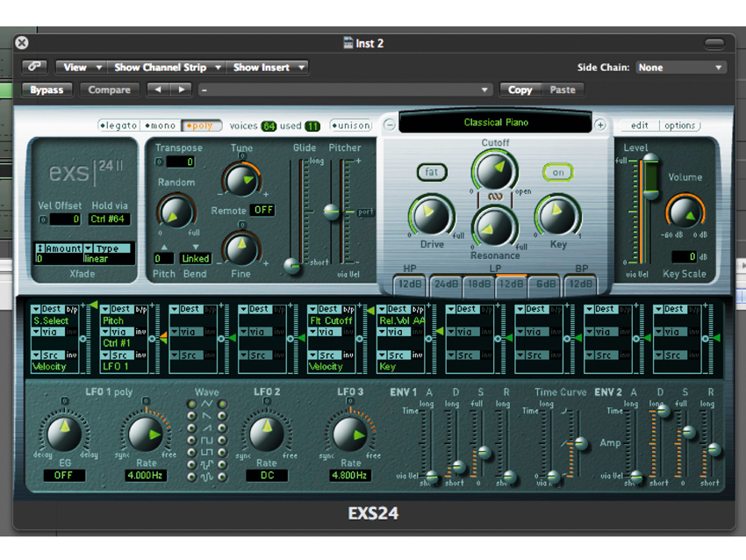Screen dimensions: 746x560
Task: Enable unison mode
Action: [351, 126]
